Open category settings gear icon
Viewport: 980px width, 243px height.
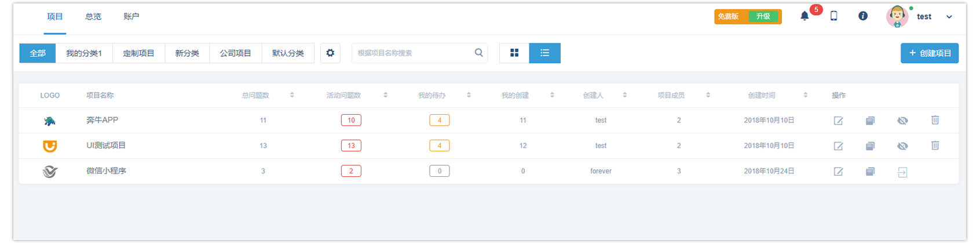pyautogui.click(x=330, y=53)
